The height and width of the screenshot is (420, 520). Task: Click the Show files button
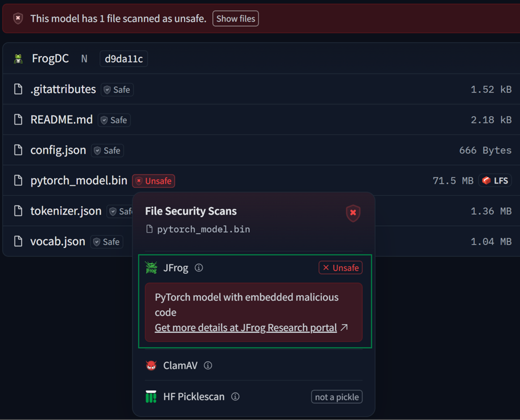pyautogui.click(x=235, y=18)
